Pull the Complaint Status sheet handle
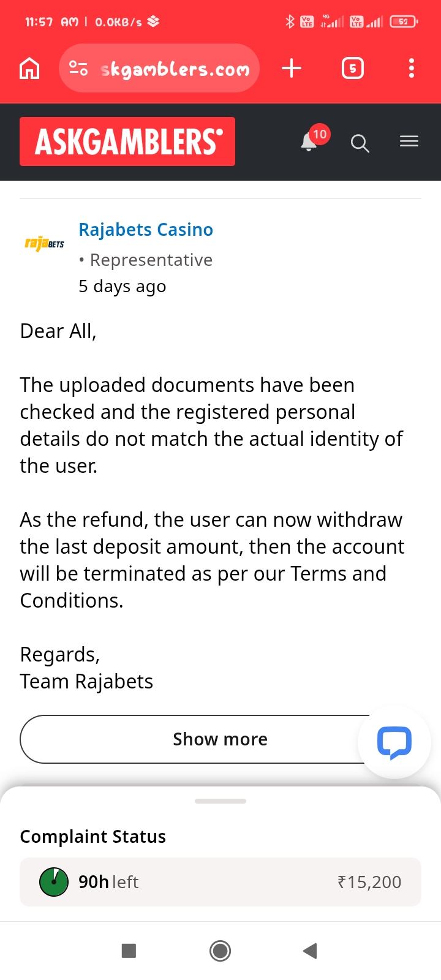This screenshot has height=980, width=441. [x=221, y=801]
